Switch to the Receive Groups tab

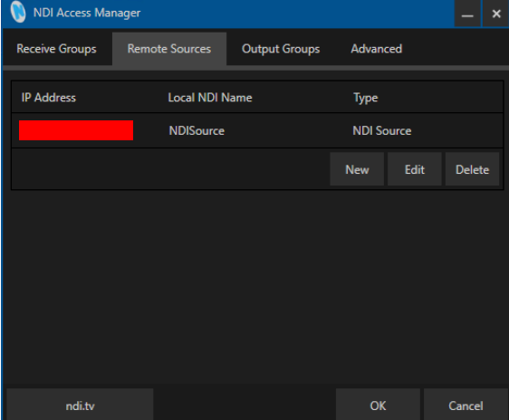click(x=56, y=49)
